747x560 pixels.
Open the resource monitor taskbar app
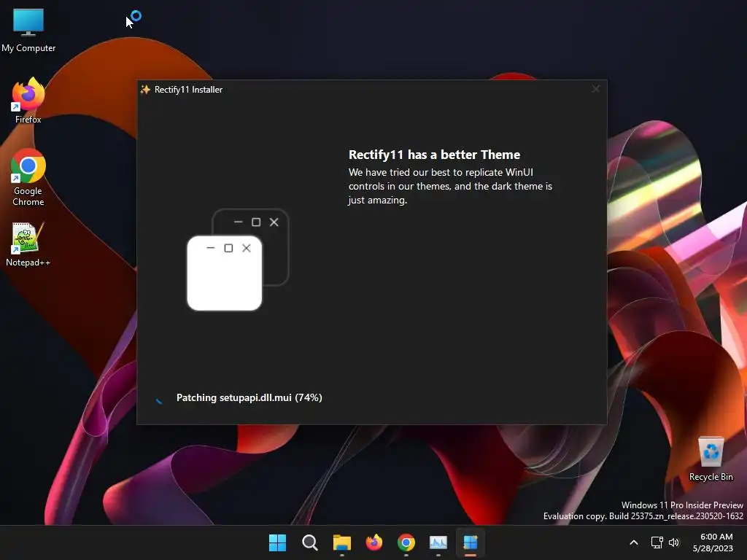[x=438, y=542]
